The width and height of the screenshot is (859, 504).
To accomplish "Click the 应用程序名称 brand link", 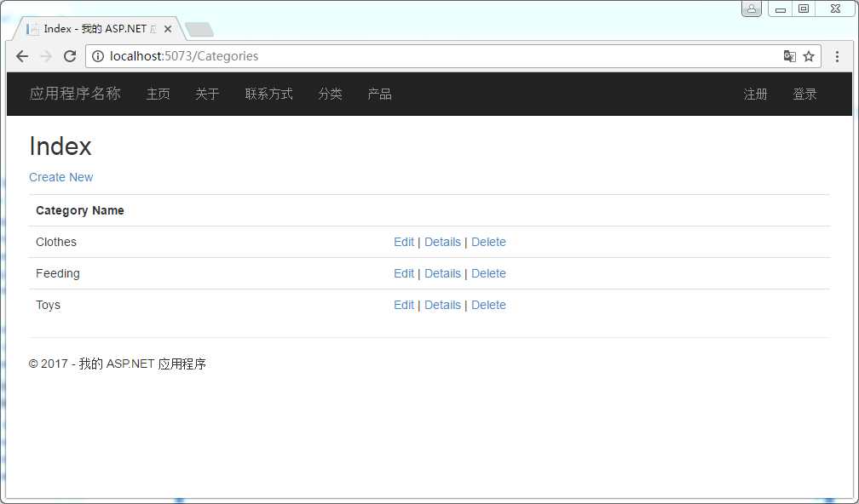I will click(x=75, y=94).
